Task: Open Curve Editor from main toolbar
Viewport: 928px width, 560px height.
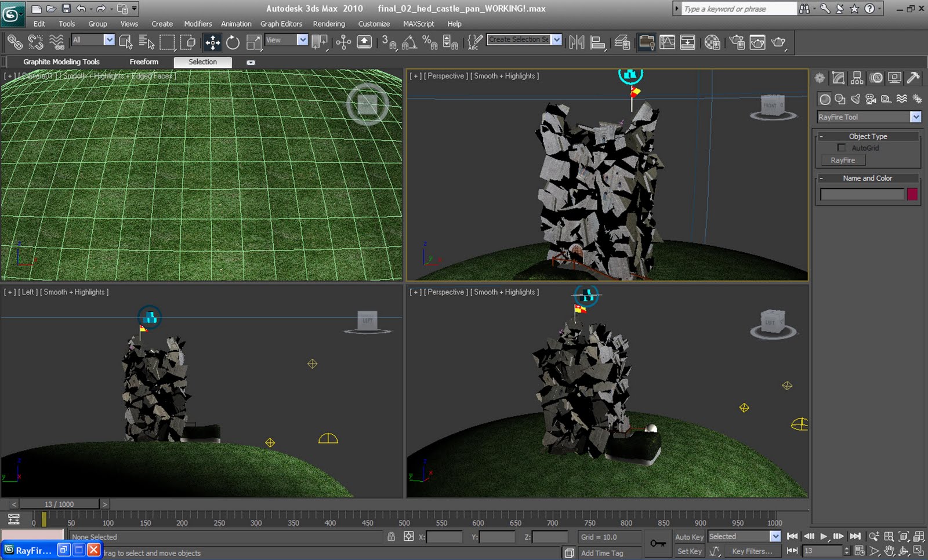Action: click(x=667, y=42)
